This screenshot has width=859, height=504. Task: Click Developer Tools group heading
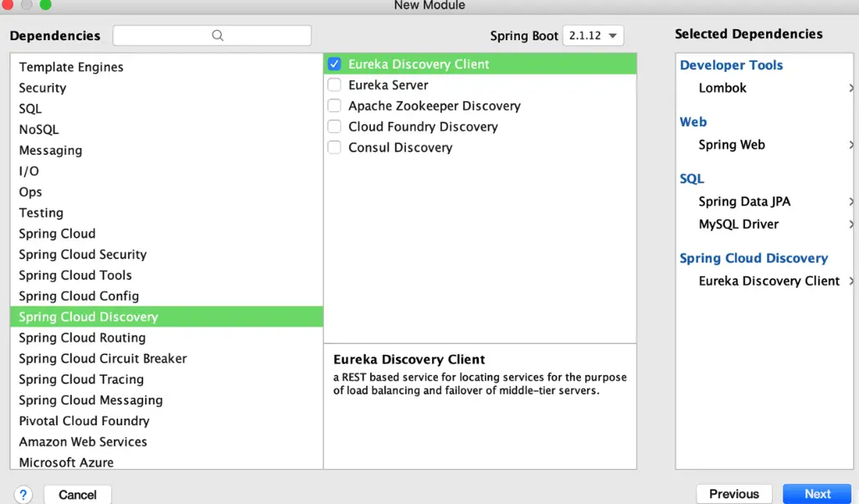[x=731, y=64]
